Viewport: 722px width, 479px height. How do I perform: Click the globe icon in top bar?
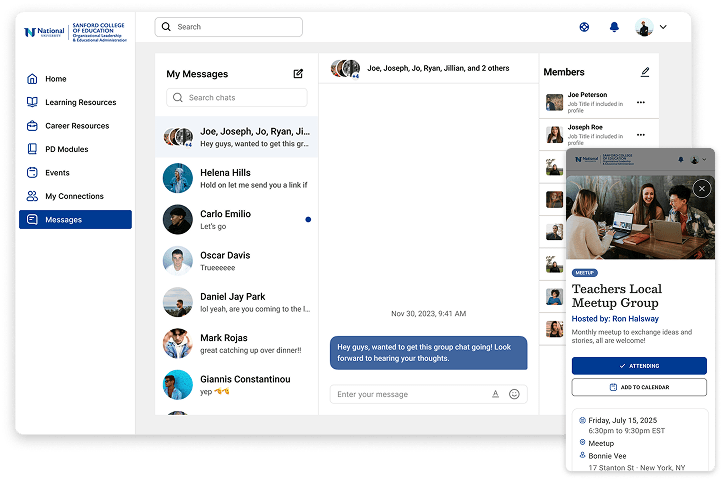[584, 27]
